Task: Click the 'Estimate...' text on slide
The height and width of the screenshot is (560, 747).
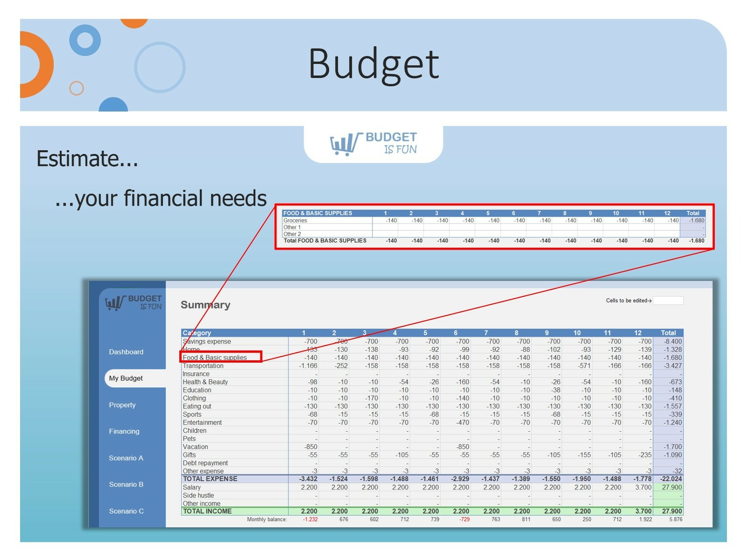Action: [x=87, y=159]
